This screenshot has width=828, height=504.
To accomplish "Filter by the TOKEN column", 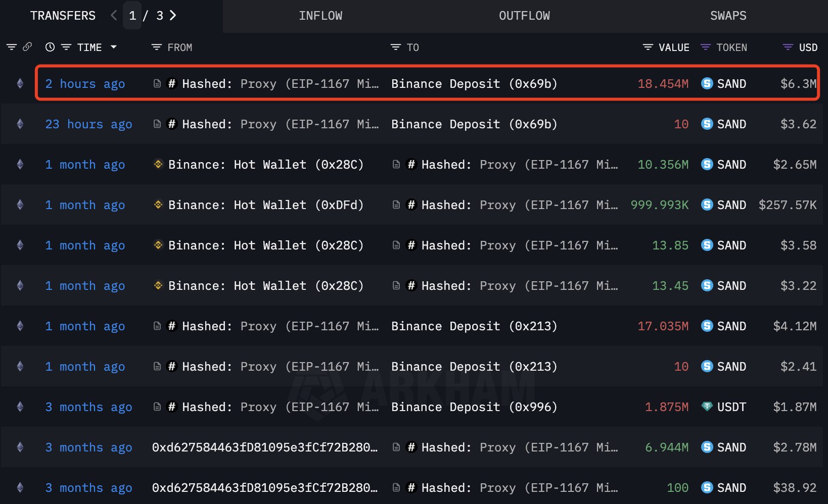I will point(706,47).
